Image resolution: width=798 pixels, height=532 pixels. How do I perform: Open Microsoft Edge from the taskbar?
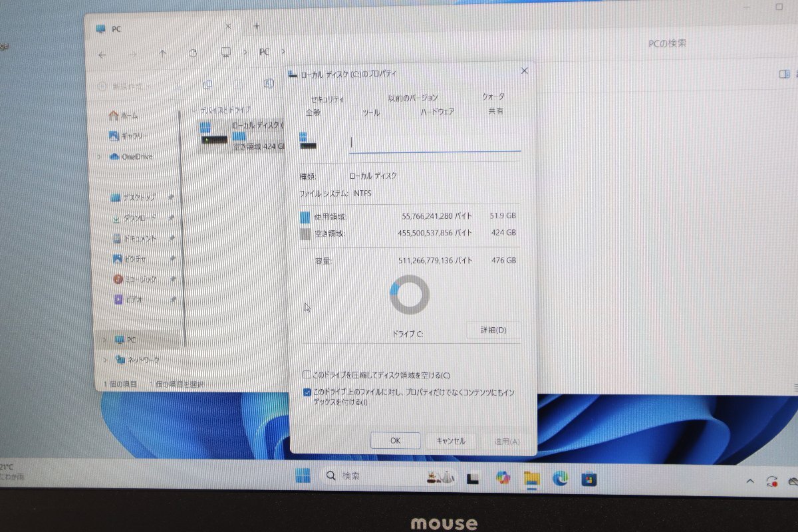coord(560,477)
